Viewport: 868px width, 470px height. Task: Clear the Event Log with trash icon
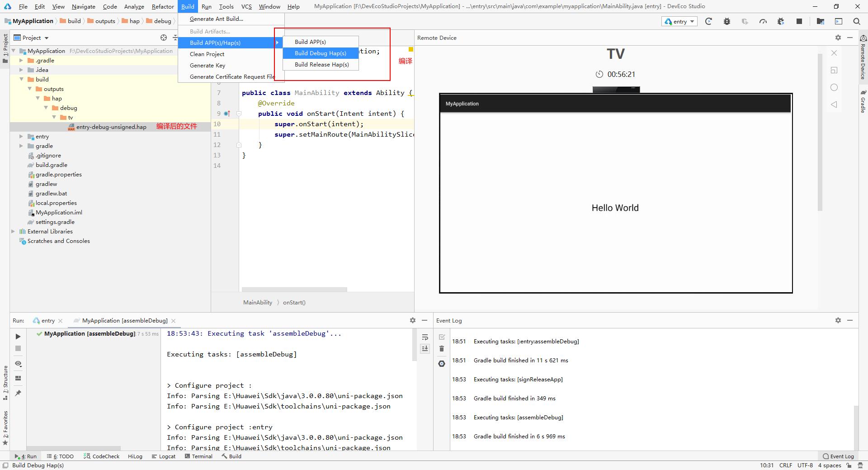[x=442, y=349]
